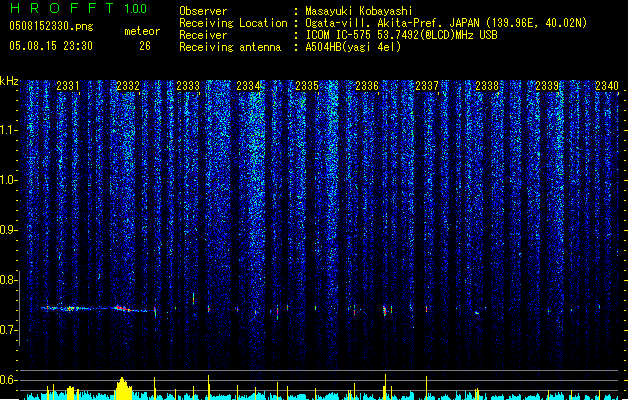Image resolution: width=629 pixels, height=400 pixels.
Task: Click the 2338 time marker
Action: tap(487, 85)
